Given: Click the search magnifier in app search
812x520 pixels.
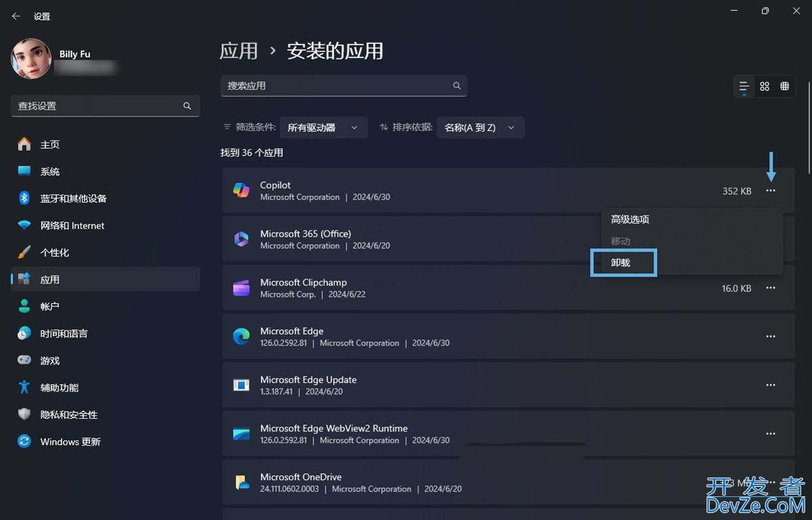Looking at the screenshot, I should [457, 86].
